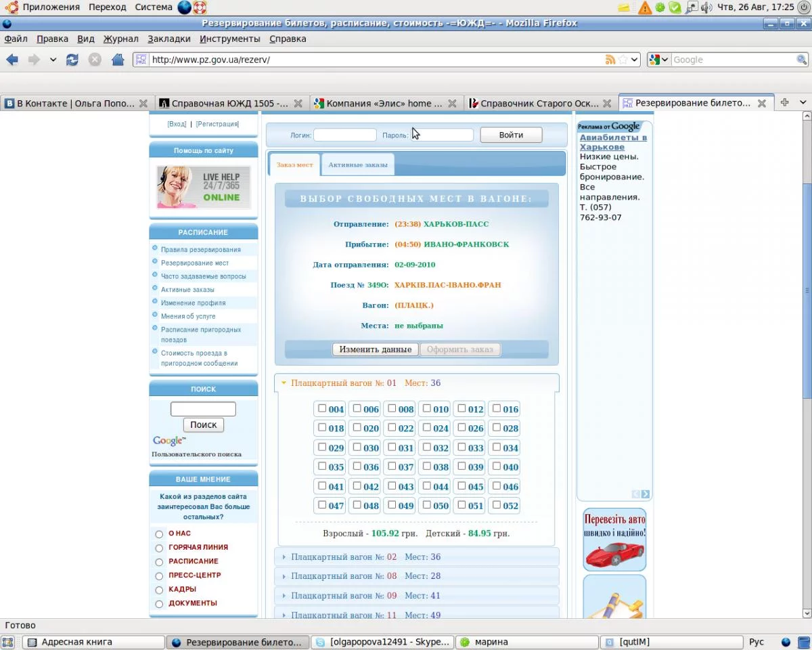
Task: Click the page vertical scrollbar thumb
Action: coord(806,290)
